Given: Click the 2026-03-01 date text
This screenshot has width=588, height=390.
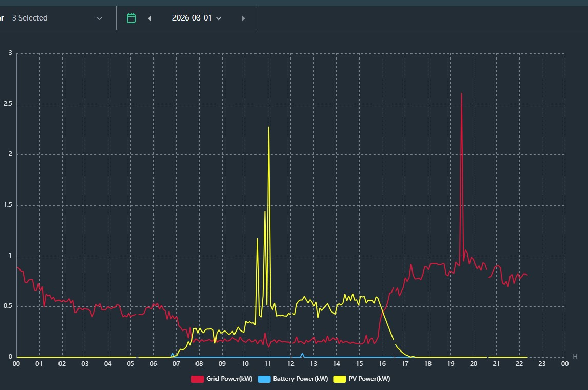Looking at the screenshot, I should pos(192,18).
